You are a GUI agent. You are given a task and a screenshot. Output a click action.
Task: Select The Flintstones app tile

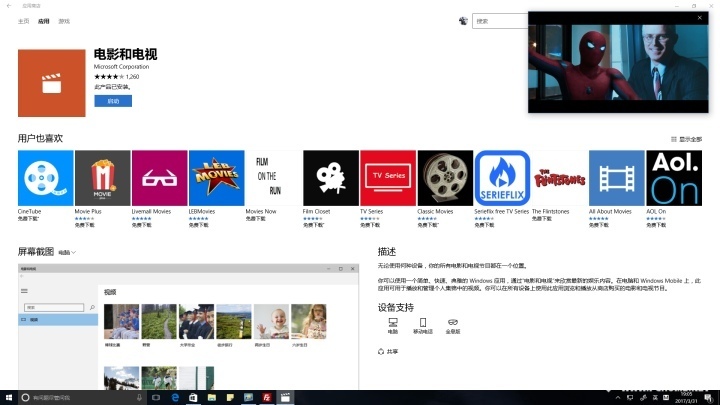click(559, 178)
